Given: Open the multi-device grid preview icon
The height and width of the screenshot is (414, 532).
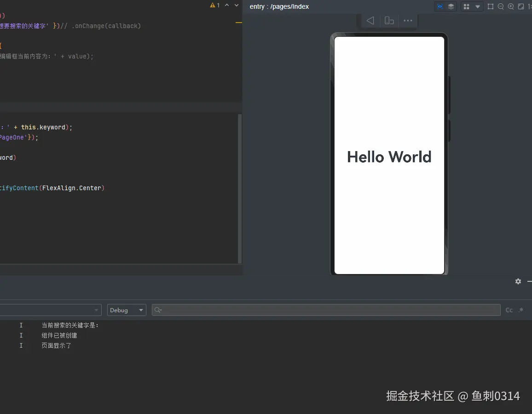Looking at the screenshot, I should tap(467, 6).
